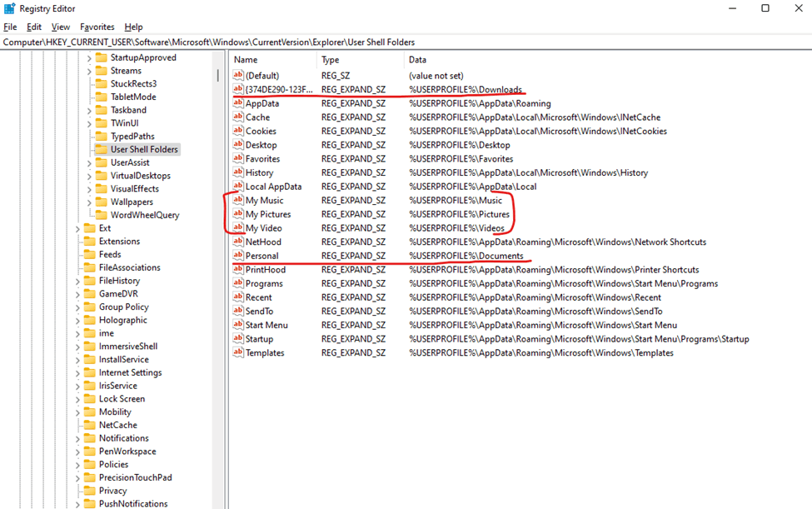Click the string icon of Cache value

tap(237, 117)
